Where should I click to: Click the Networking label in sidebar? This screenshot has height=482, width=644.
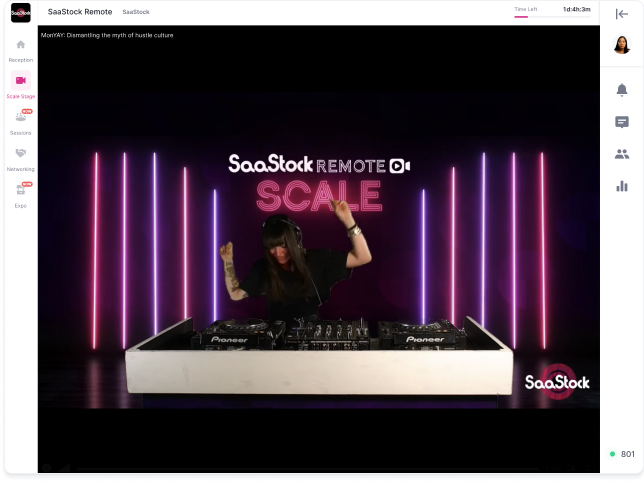click(x=20, y=169)
